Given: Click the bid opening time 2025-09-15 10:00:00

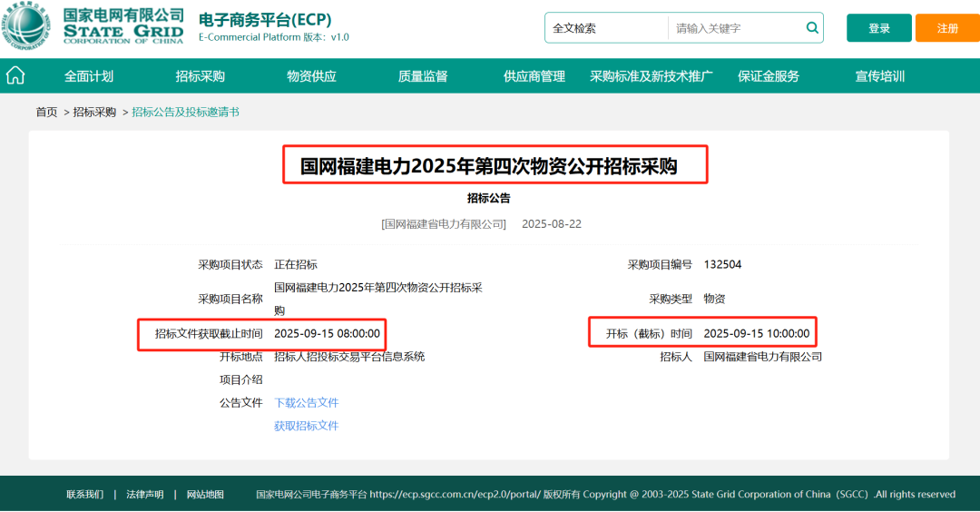Looking at the screenshot, I should (x=756, y=333).
